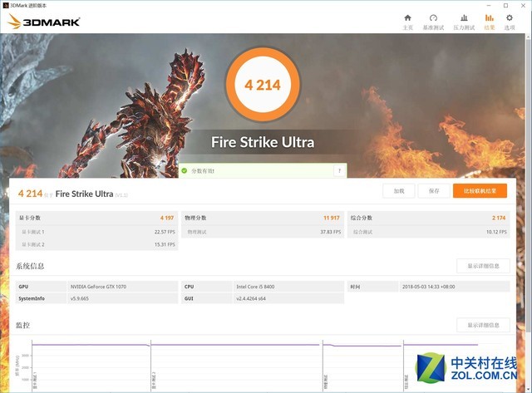
Task: Open 选项 options gear icon
Action: click(x=510, y=18)
